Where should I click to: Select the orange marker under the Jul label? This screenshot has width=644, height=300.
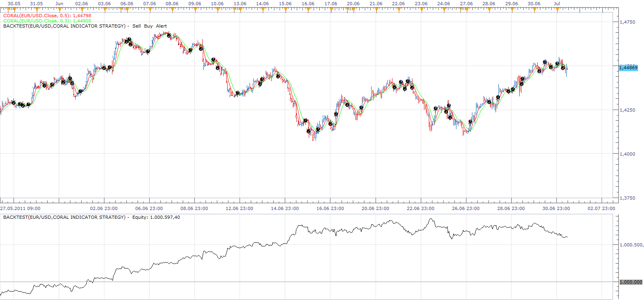pos(557,9)
